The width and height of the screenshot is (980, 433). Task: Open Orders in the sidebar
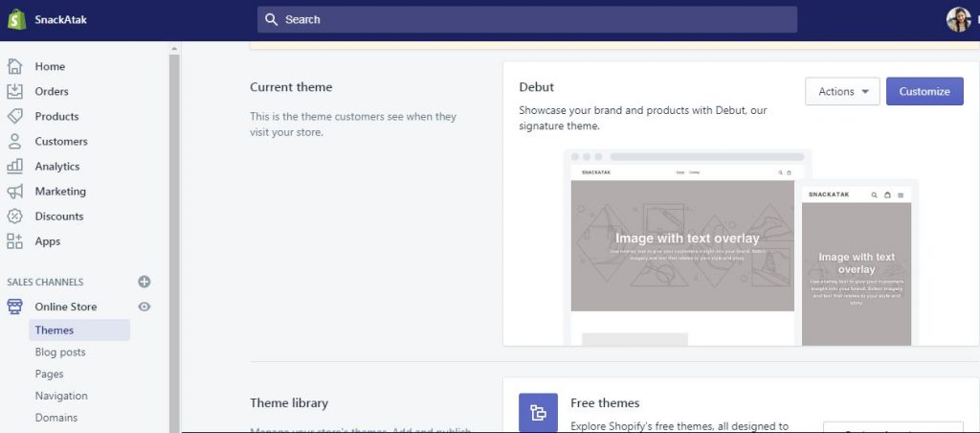pyautogui.click(x=52, y=91)
